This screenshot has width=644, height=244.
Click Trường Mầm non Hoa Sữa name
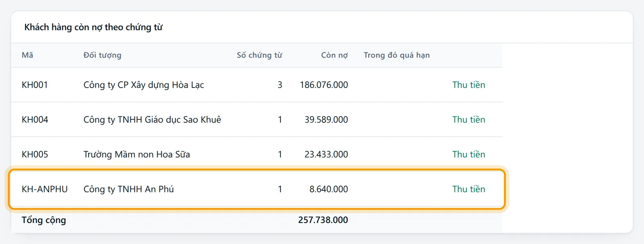[x=136, y=154]
